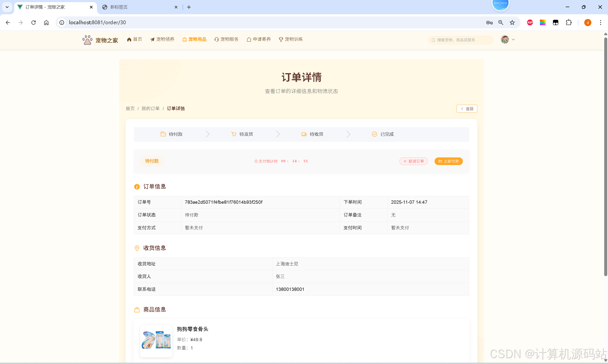Screen dimensions: 608x364
Task: Click the 待收货 truck step icon
Action: pyautogui.click(x=304, y=134)
